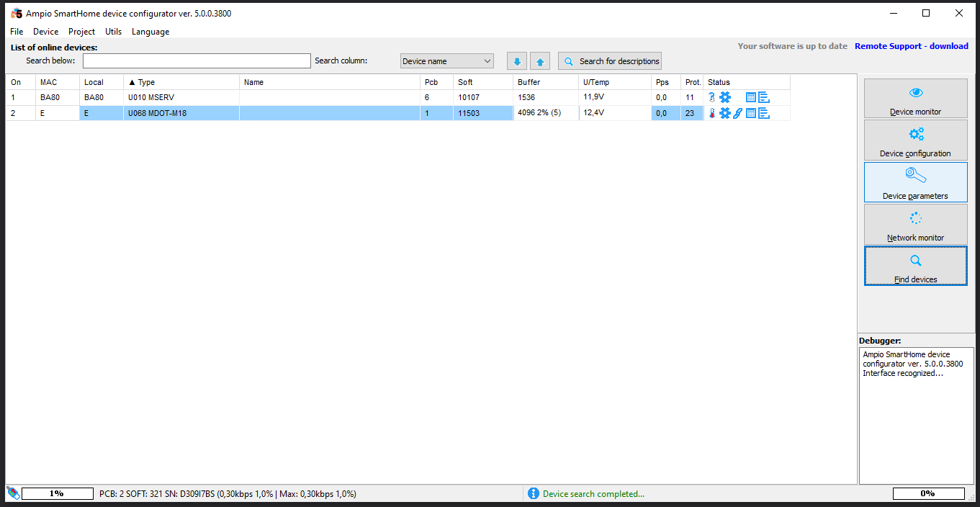Screen dimensions: 980x507
Task: Click the info icon beside Device search completed
Action: click(x=534, y=493)
